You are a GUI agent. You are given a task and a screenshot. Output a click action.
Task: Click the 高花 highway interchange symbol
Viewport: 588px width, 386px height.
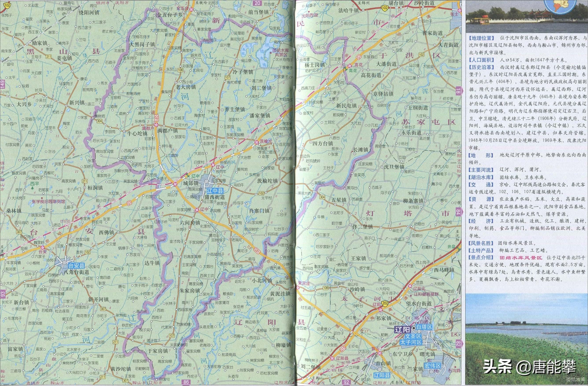(x=350, y=66)
